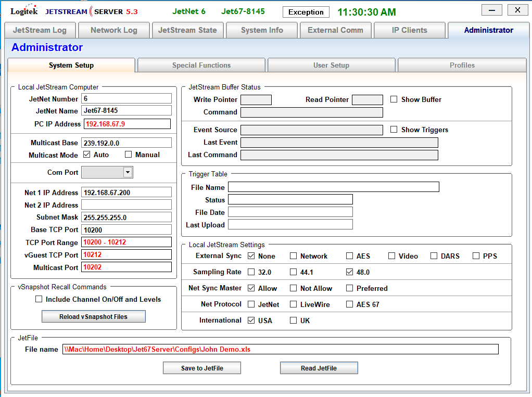This screenshot has height=397, width=532.
Task: Click the Net 2 IP Address field
Action: (126, 205)
